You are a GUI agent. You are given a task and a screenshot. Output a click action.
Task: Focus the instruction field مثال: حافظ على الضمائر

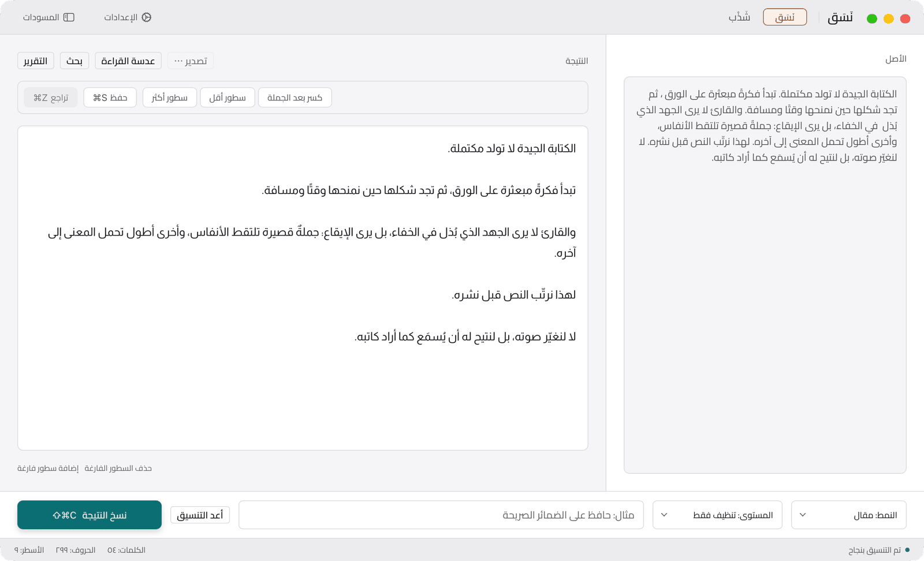coord(441,515)
